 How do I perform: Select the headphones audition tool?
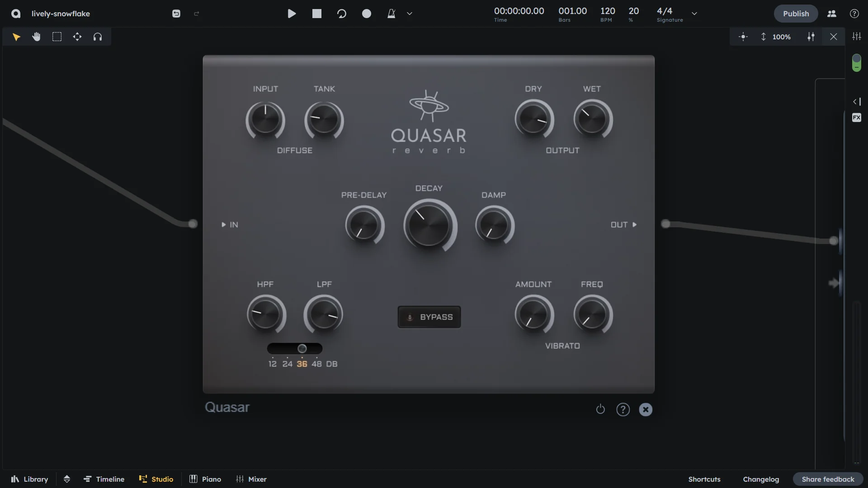tap(98, 37)
